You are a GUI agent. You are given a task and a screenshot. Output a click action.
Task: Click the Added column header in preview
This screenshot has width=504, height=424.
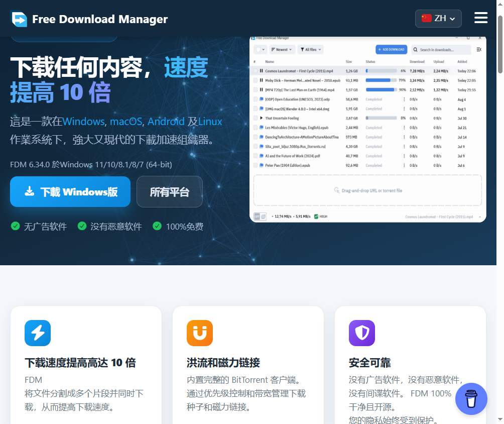462,61
